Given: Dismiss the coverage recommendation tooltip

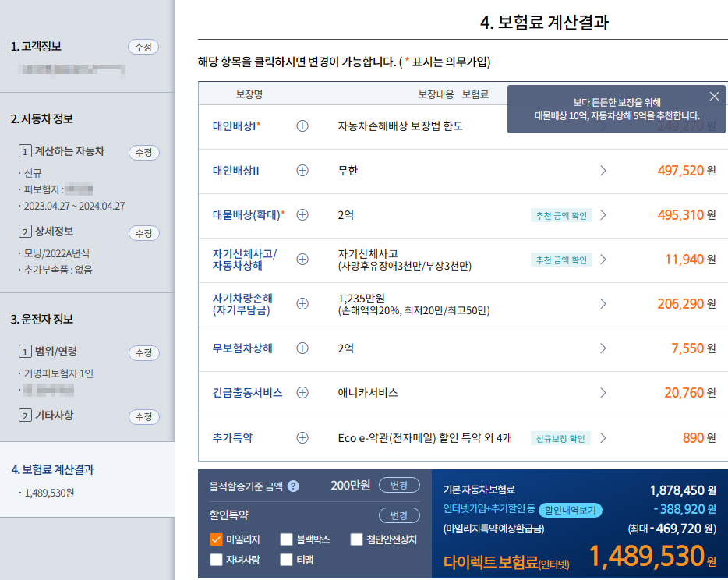Looking at the screenshot, I should (x=714, y=96).
